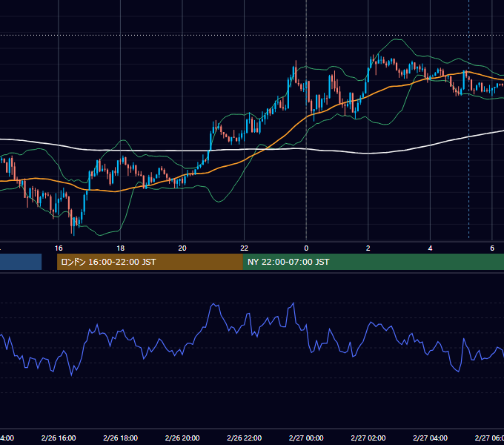Click the 2/26 16:00 date label
504x445 pixels.
(x=59, y=438)
